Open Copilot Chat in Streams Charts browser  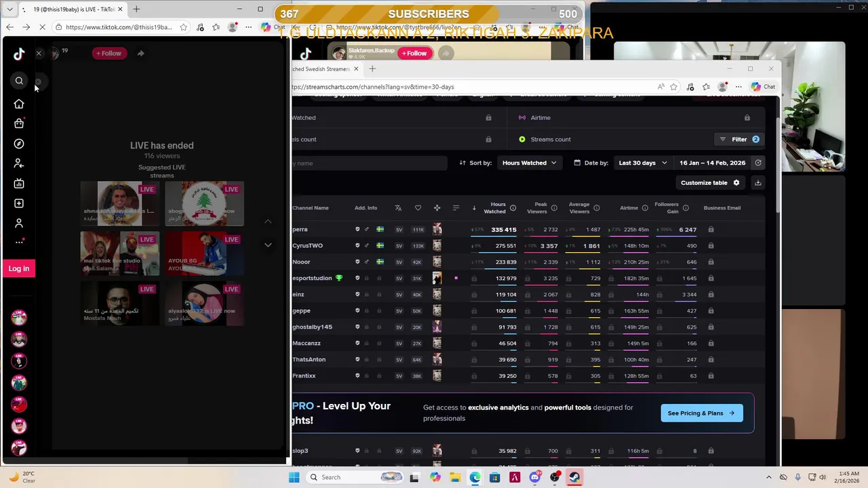click(764, 87)
